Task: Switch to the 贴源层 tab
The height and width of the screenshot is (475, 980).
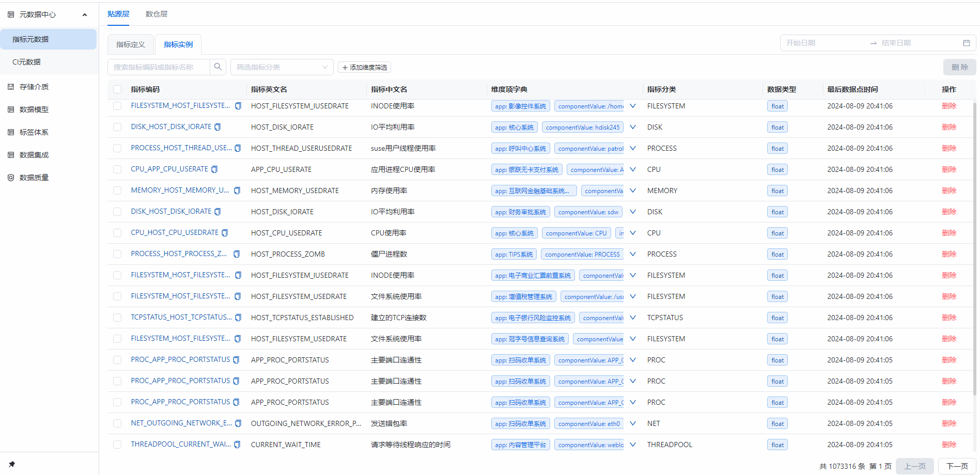Action: pyautogui.click(x=118, y=14)
